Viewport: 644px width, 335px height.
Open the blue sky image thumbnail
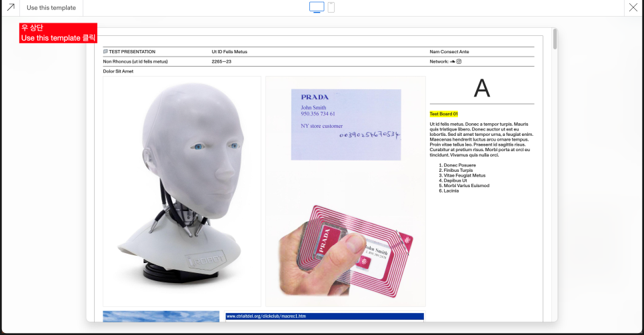[161, 316]
